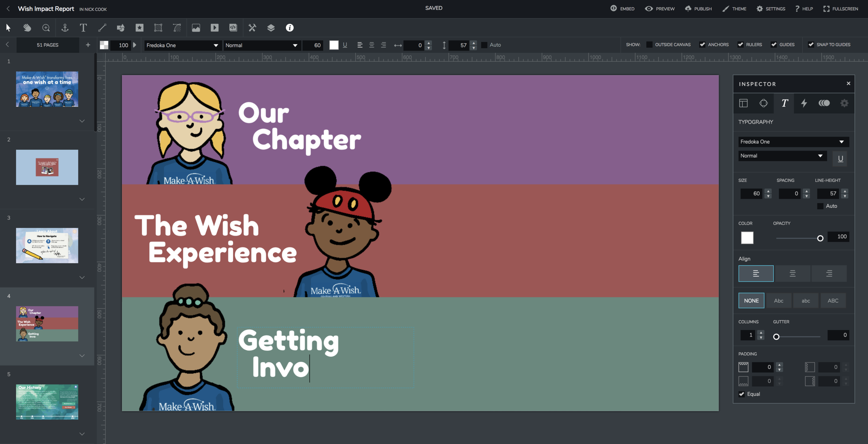Open Inspector gear settings tab
The height and width of the screenshot is (444, 868).
[844, 103]
